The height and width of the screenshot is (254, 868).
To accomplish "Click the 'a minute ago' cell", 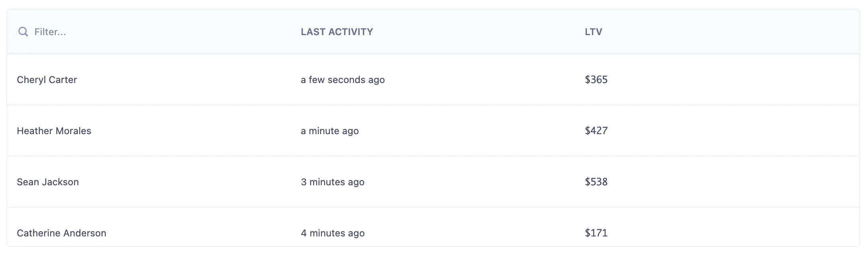I will pos(329,131).
